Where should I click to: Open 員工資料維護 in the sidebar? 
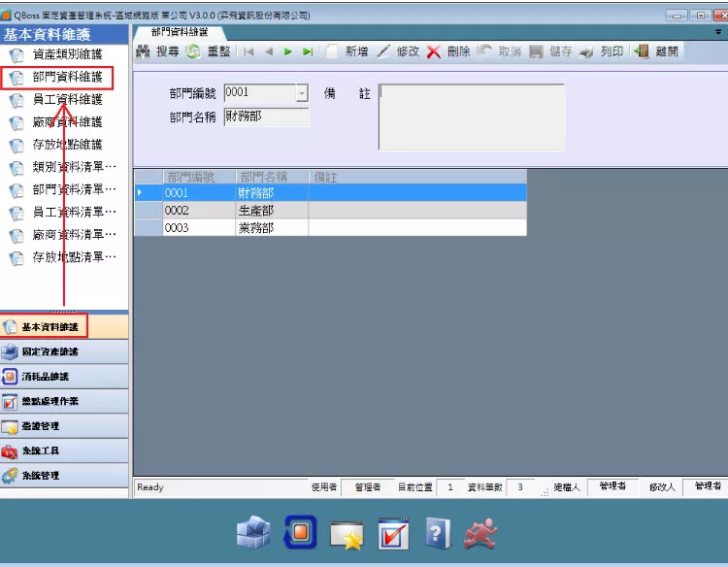pyautogui.click(x=67, y=99)
